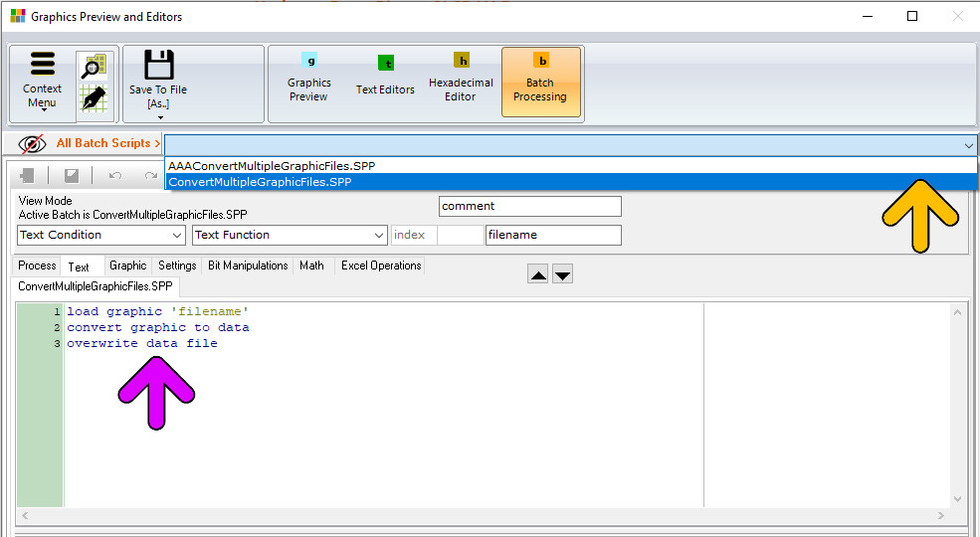
Task: Click the magnifier over spreadsheet icon
Action: (95, 67)
